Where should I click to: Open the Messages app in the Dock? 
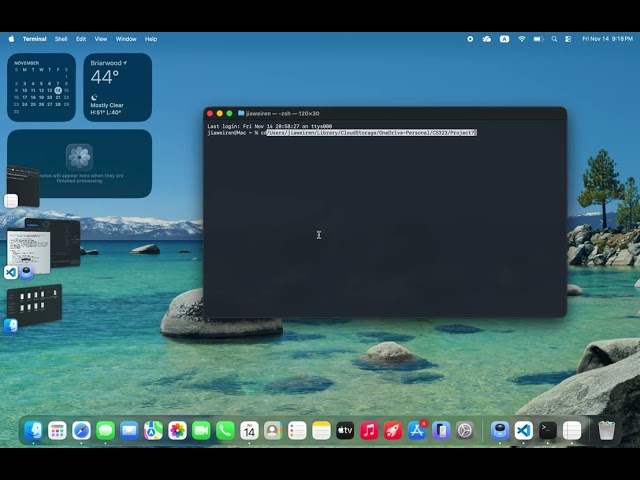(x=105, y=430)
